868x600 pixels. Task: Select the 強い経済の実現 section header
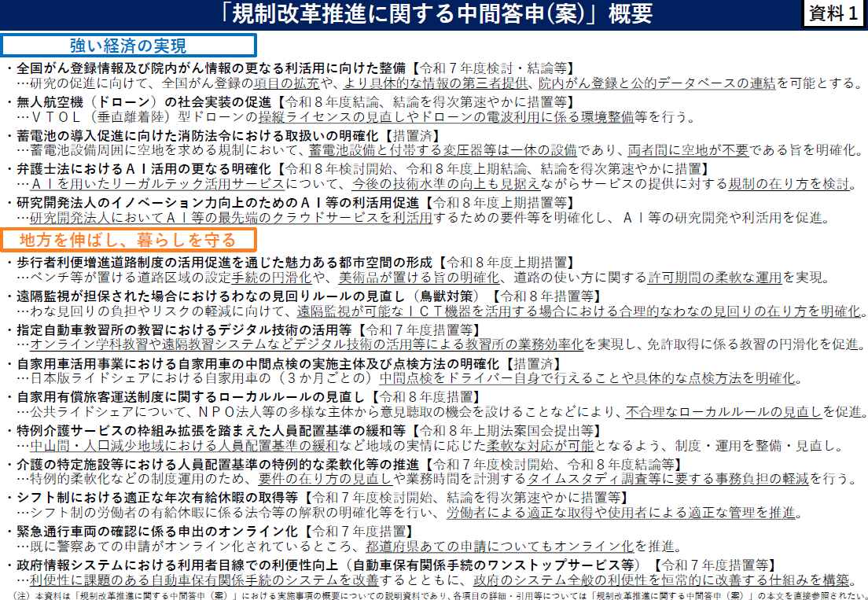point(128,46)
